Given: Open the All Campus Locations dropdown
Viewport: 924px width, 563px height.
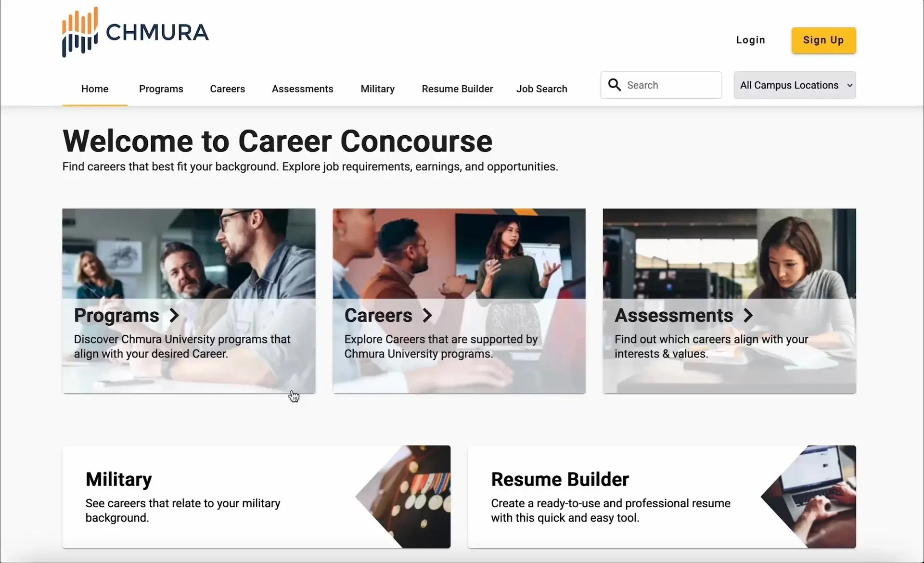Looking at the screenshot, I should pyautogui.click(x=795, y=85).
